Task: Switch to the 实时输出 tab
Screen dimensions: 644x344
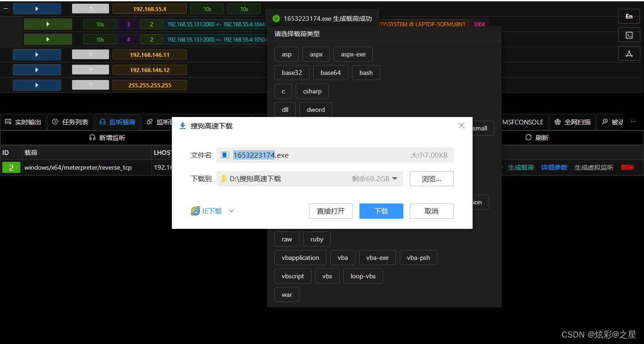Action: pos(23,122)
